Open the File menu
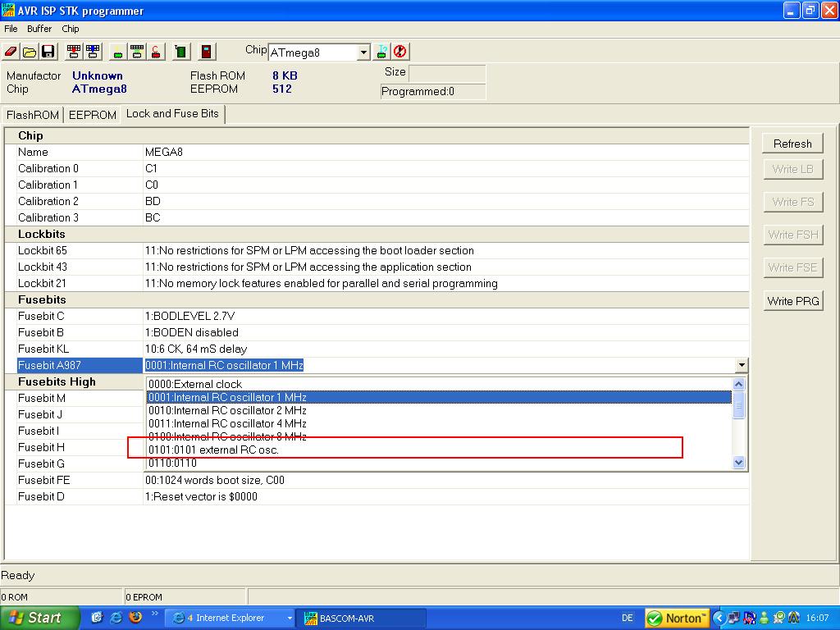Image resolution: width=840 pixels, height=630 pixels. click(11, 29)
